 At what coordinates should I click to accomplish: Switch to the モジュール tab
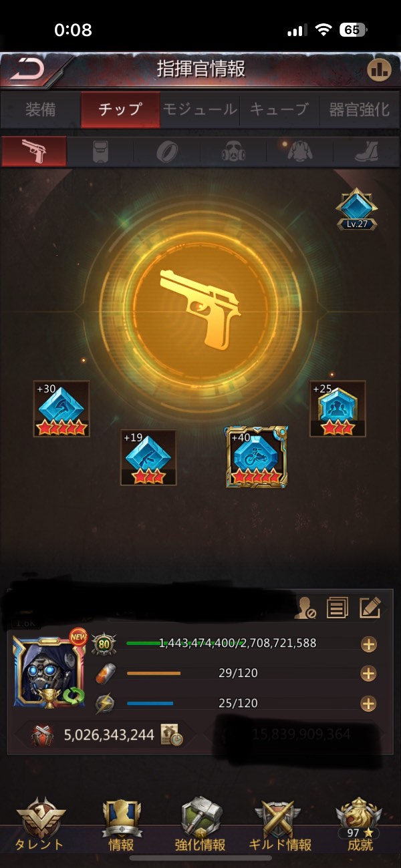coord(200,110)
